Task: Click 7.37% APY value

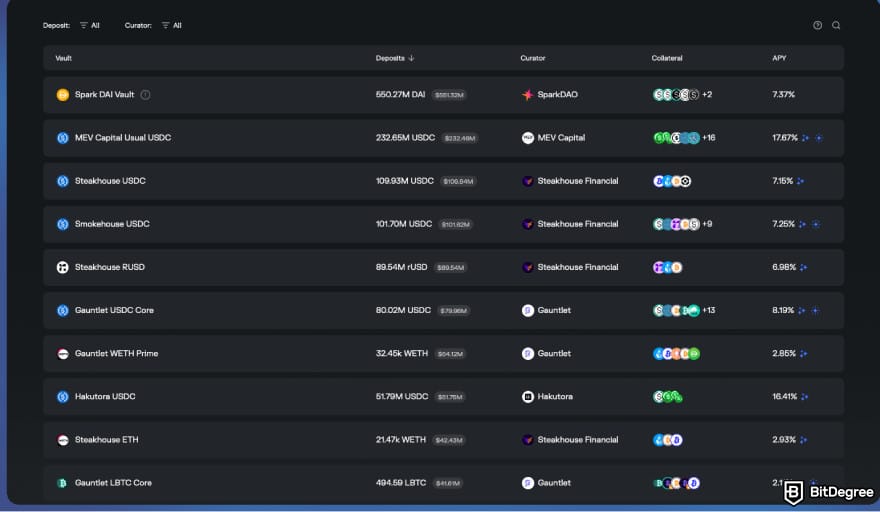Action: [783, 94]
